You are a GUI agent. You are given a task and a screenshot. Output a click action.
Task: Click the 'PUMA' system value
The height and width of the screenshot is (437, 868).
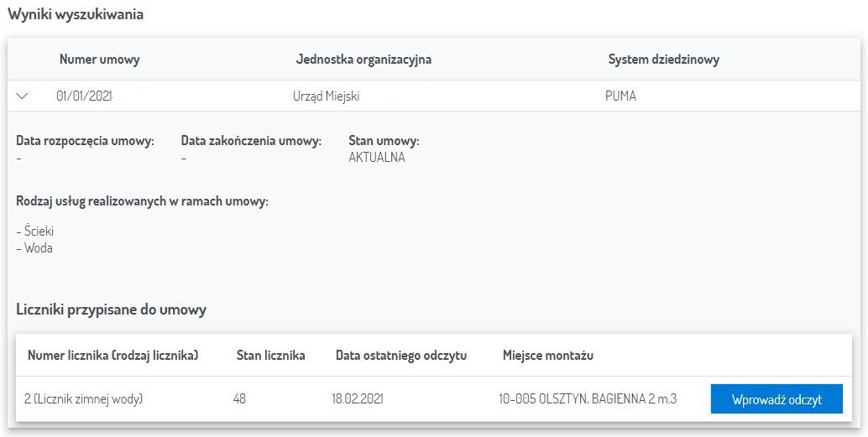click(x=620, y=96)
